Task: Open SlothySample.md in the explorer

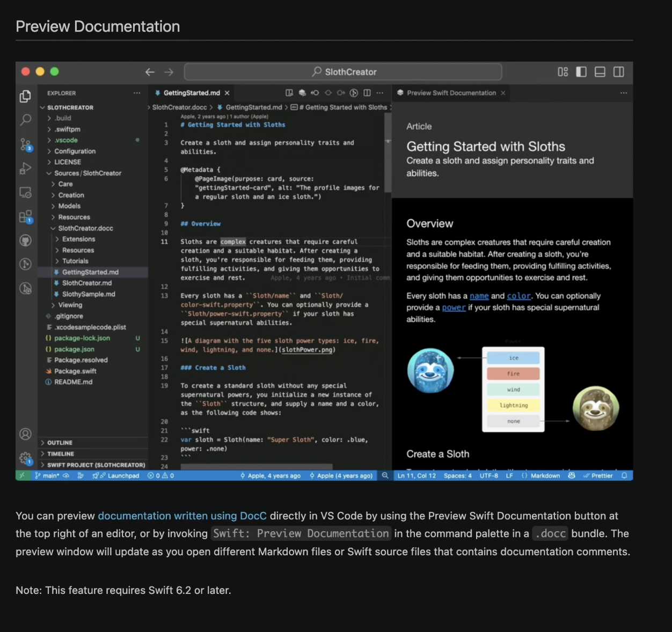Action: (92, 294)
